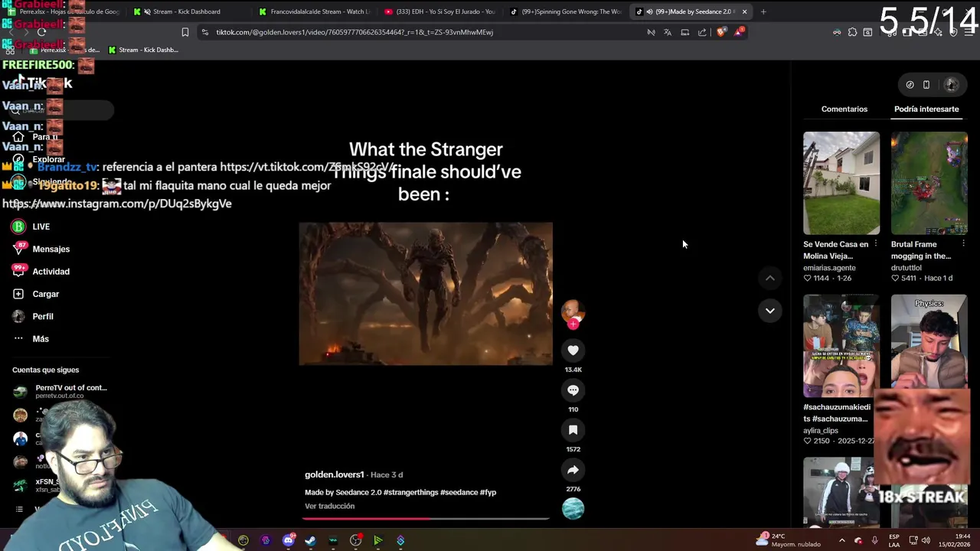The height and width of the screenshot is (551, 980).
Task: Open drututtlol profile link
Action: (x=906, y=268)
